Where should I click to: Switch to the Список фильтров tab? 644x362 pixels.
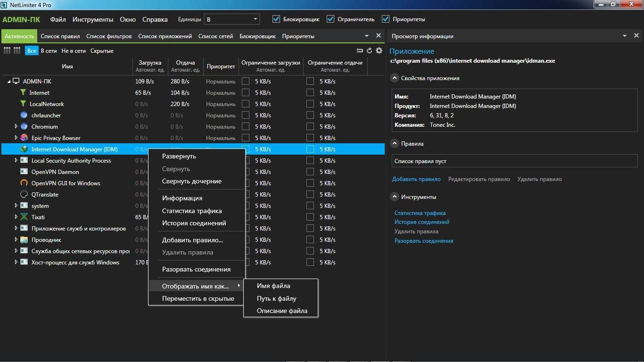coord(109,36)
